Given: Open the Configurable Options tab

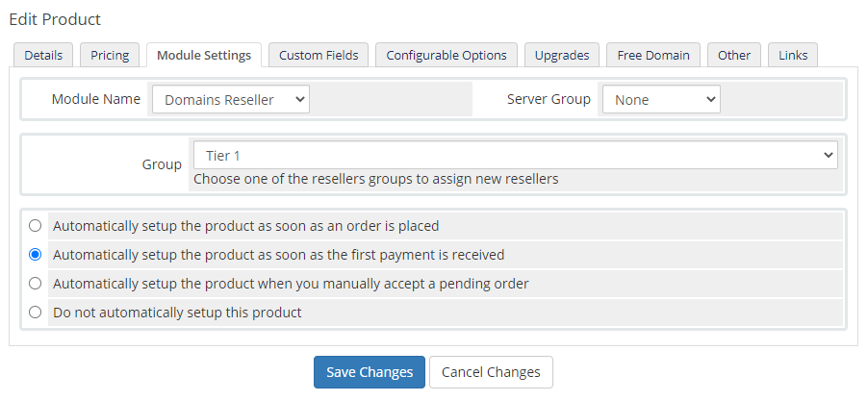Looking at the screenshot, I should coord(447,55).
